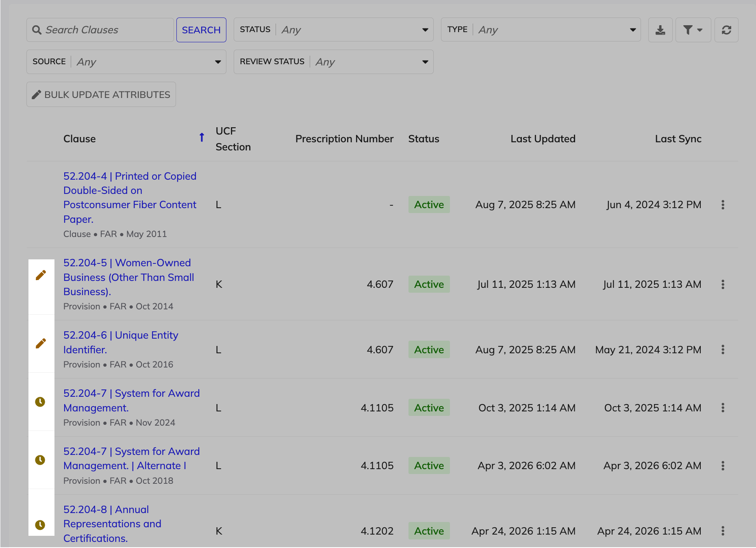Image resolution: width=756 pixels, height=548 pixels.
Task: Click Active badge in 52.204-8 row
Action: point(429,531)
